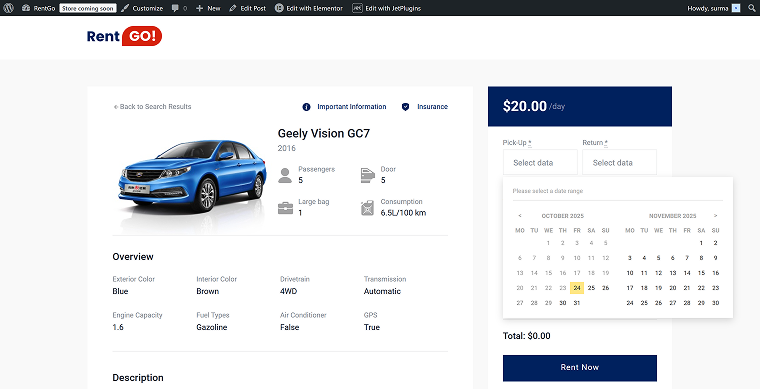Click the NOVEMBER 2025 month label
Screen dimensions: 760x389
click(x=673, y=216)
